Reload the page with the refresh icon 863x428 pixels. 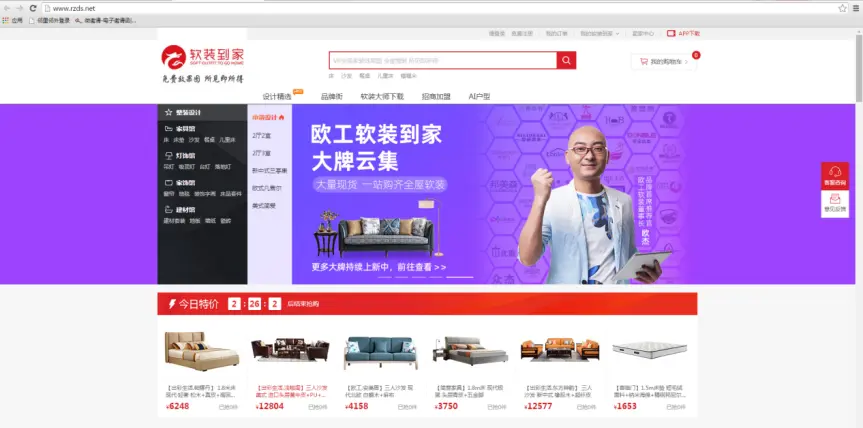click(x=33, y=8)
